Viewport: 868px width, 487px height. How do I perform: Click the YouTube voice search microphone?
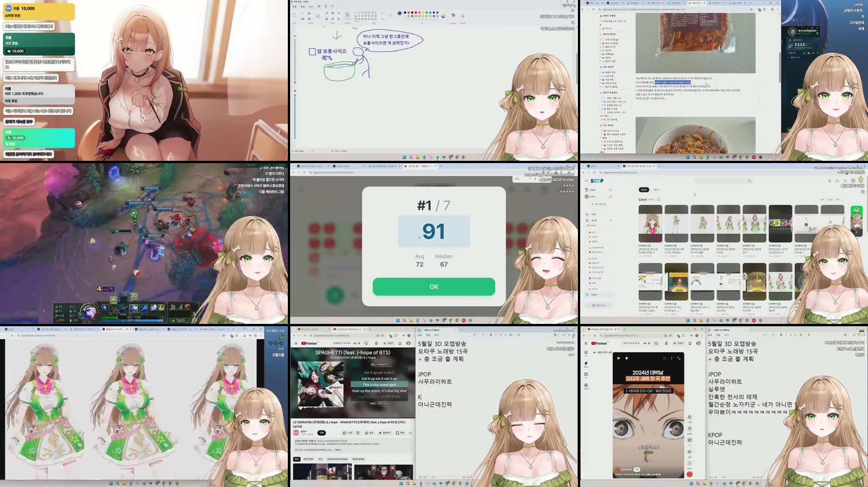click(x=376, y=343)
